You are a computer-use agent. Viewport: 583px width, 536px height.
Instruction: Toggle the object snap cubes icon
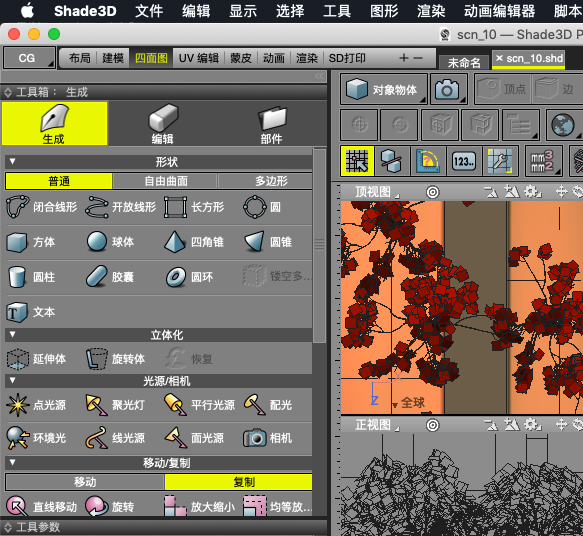pyautogui.click(x=392, y=161)
